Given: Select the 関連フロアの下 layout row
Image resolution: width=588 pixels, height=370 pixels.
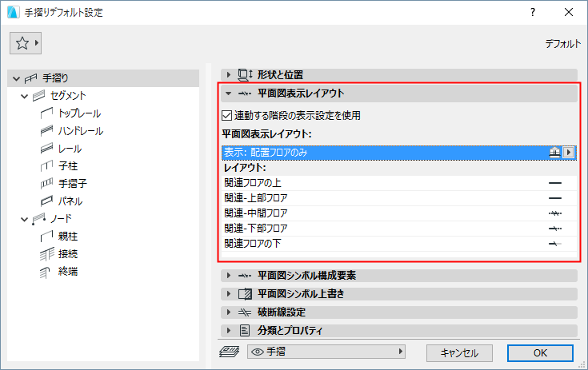Looking at the screenshot, I should [x=399, y=244].
